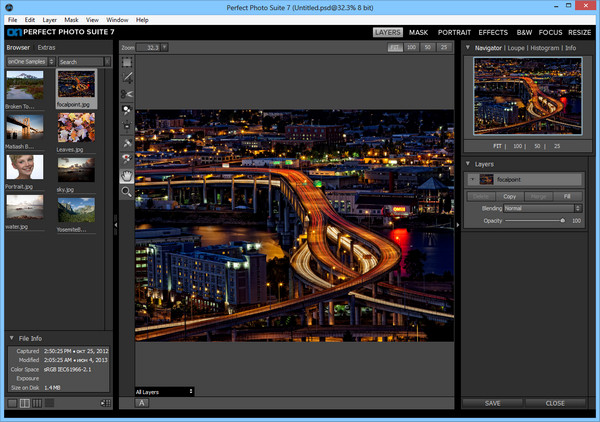Choose 100 under the Navigator preview

click(x=517, y=146)
